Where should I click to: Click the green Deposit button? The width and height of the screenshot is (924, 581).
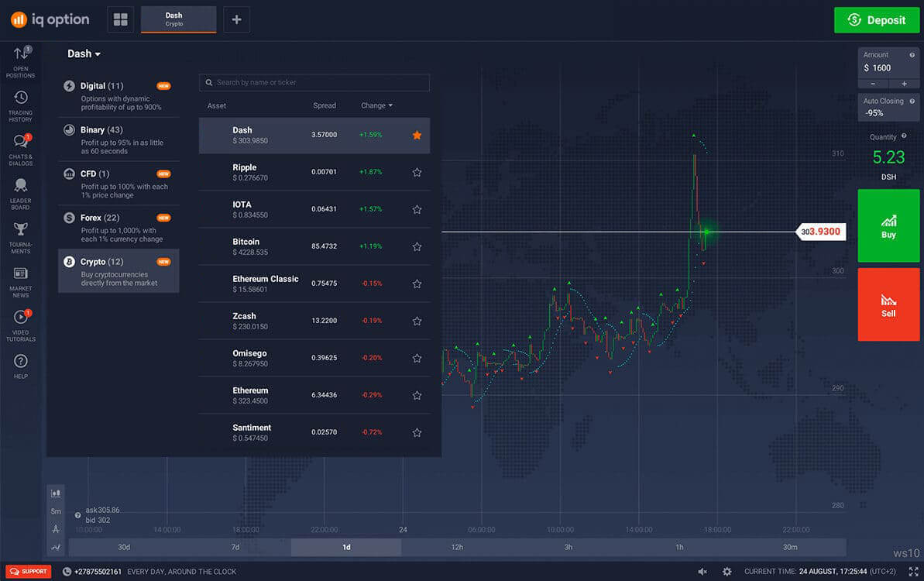click(x=877, y=20)
